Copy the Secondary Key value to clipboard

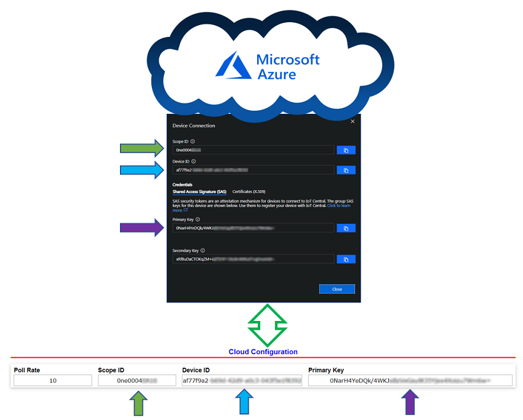point(346,260)
